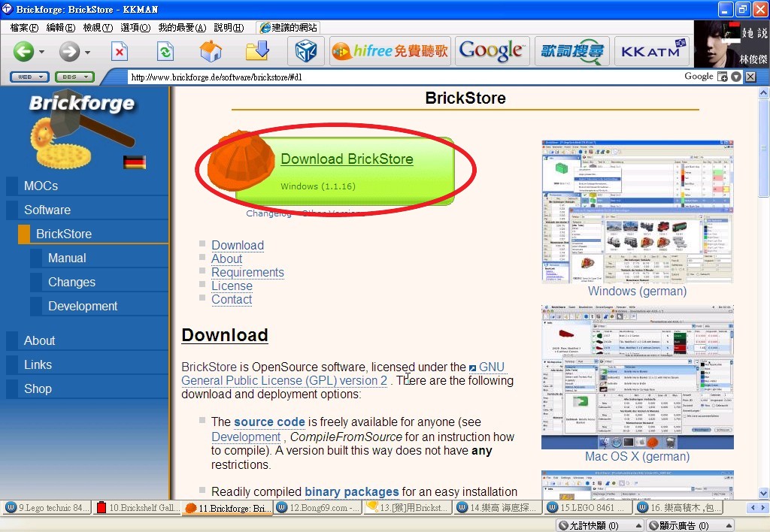Image resolution: width=770 pixels, height=532 pixels.
Task: Go back with the green back arrow
Action: 23,51
